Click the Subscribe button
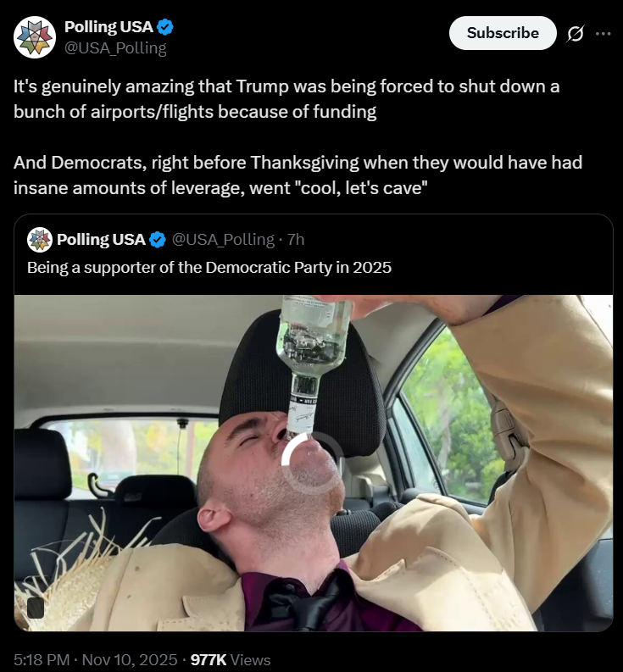Screen dimensions: 623x672 tap(503, 33)
